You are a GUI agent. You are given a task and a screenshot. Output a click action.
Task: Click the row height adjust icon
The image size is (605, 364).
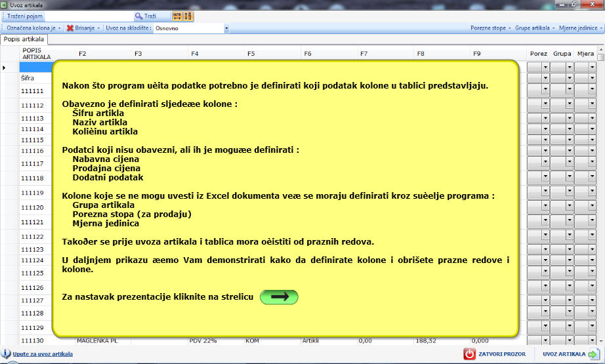click(188, 16)
